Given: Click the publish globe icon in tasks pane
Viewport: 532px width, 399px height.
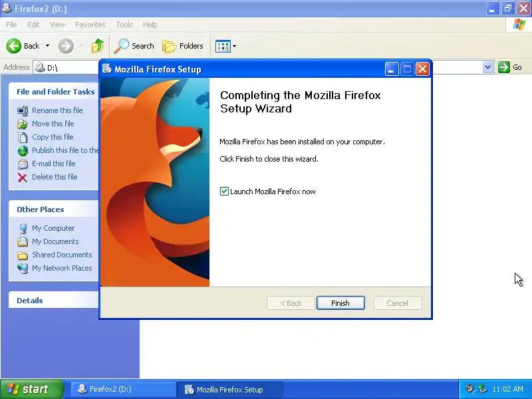Looking at the screenshot, I should [23, 150].
